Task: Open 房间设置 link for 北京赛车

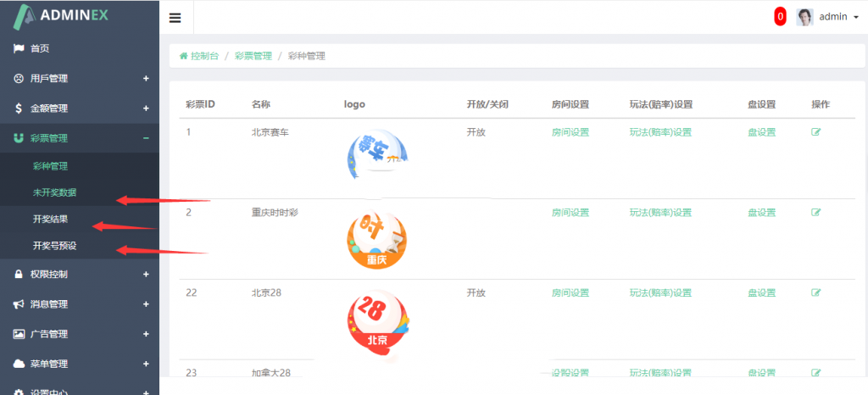Action: pyautogui.click(x=570, y=132)
